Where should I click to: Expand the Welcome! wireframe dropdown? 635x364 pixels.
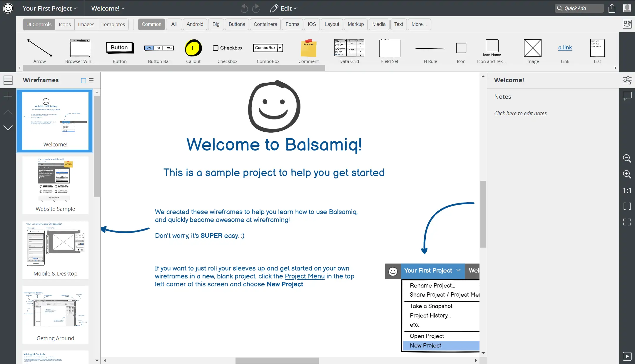[108, 8]
